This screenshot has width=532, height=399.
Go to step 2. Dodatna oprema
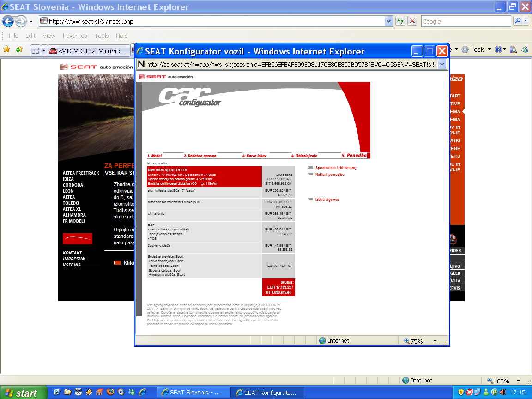[200, 156]
